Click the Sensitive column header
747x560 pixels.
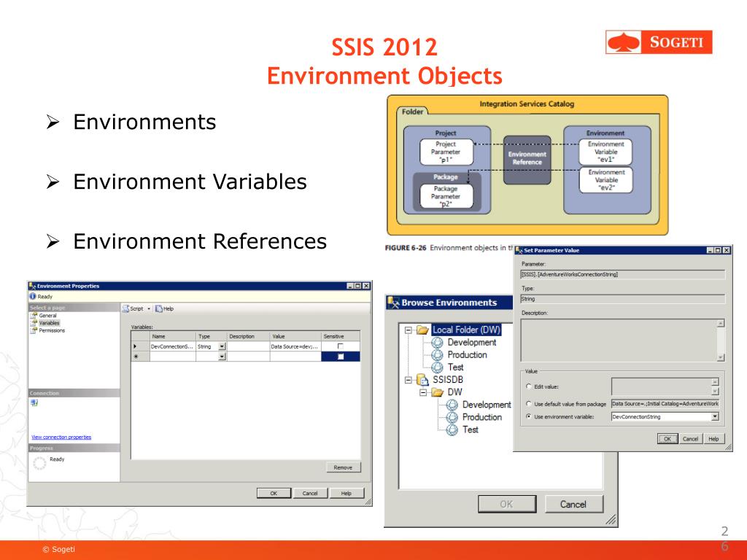pos(341,336)
